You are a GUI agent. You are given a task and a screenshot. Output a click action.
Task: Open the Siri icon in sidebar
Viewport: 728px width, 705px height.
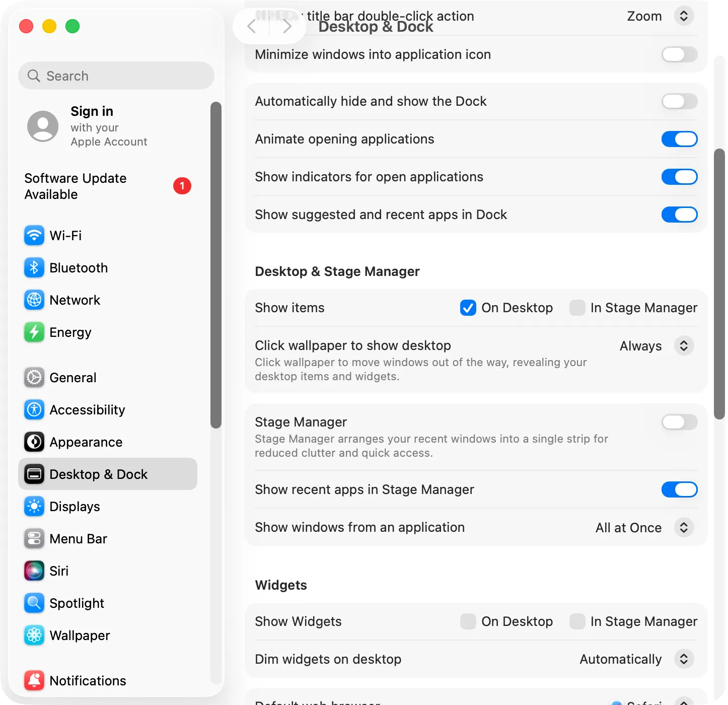[34, 571]
